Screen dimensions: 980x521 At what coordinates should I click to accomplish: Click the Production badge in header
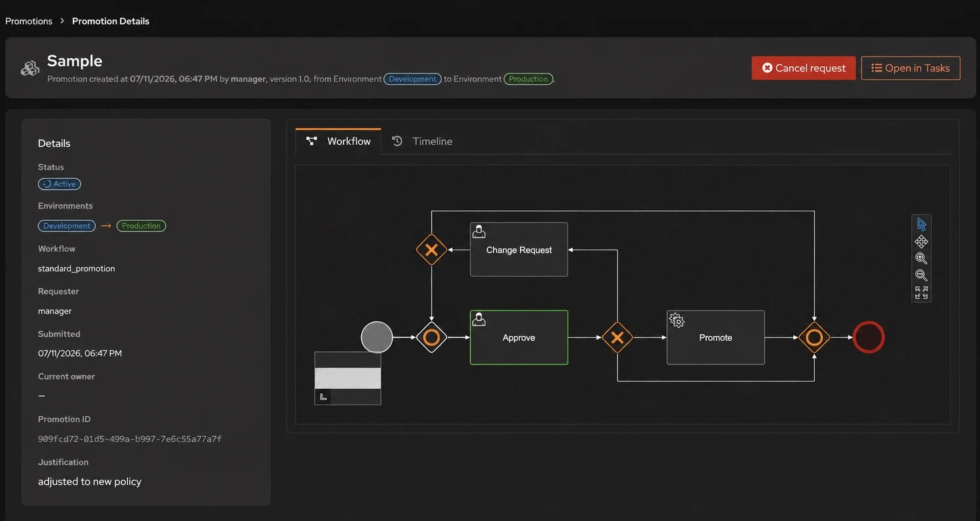528,79
